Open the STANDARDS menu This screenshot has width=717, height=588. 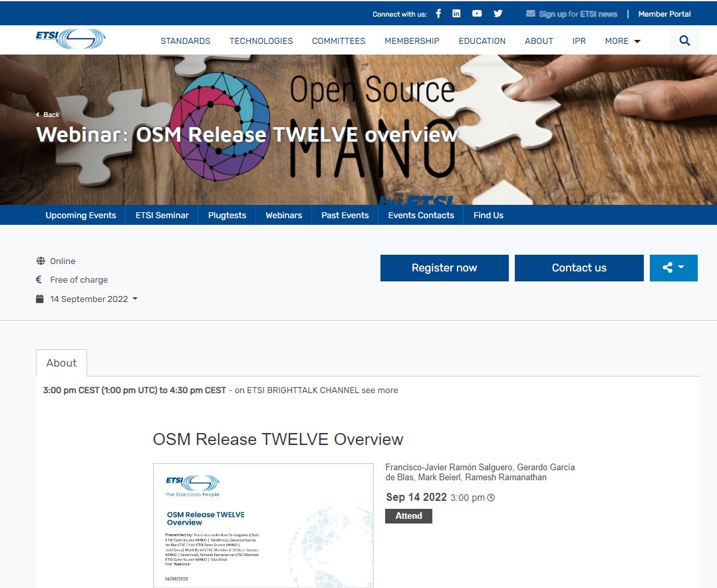pos(185,41)
